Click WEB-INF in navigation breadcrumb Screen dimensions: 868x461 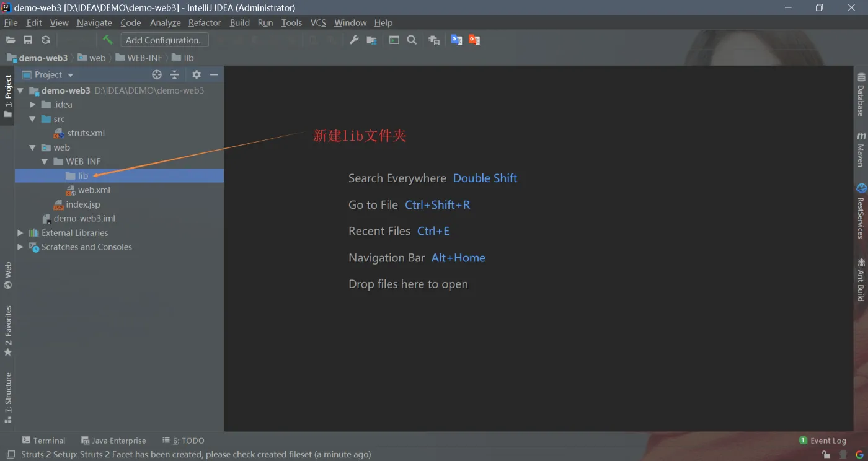click(x=139, y=58)
